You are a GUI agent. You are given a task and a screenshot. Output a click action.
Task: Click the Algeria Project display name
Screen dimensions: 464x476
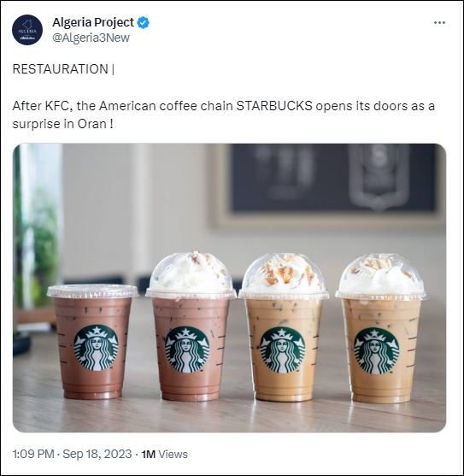click(93, 22)
